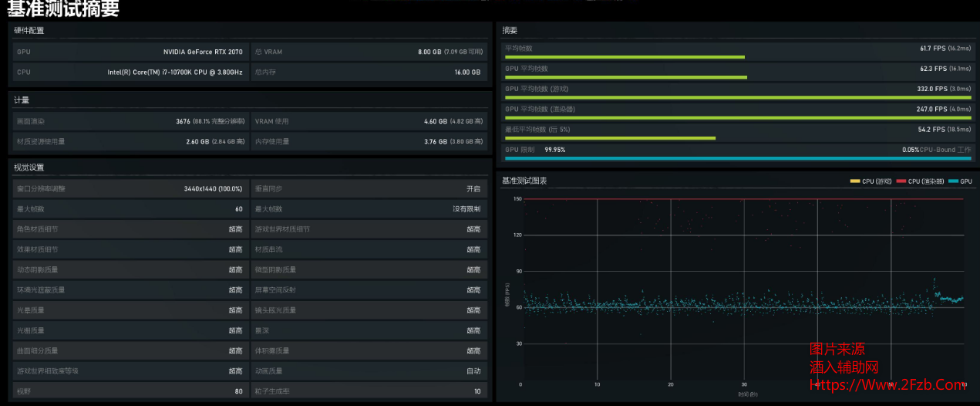Screen dimensions: 980x406
Task: Click the Intel(R) Core(TM) i7-10700K CPU value
Action: (175, 72)
